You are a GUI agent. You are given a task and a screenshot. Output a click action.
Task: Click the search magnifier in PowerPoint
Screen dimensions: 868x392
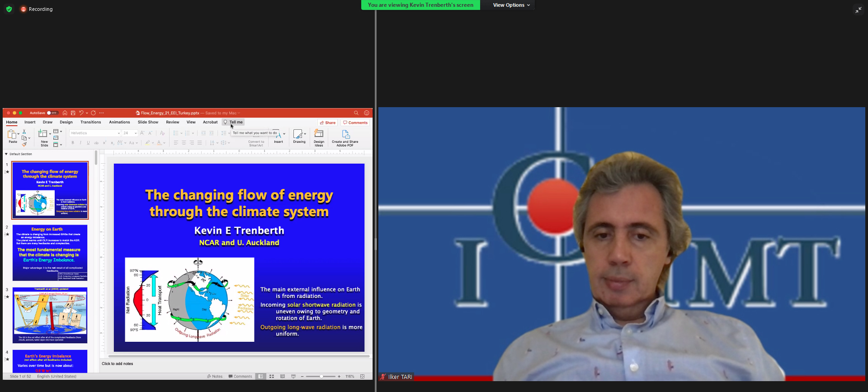coord(356,113)
